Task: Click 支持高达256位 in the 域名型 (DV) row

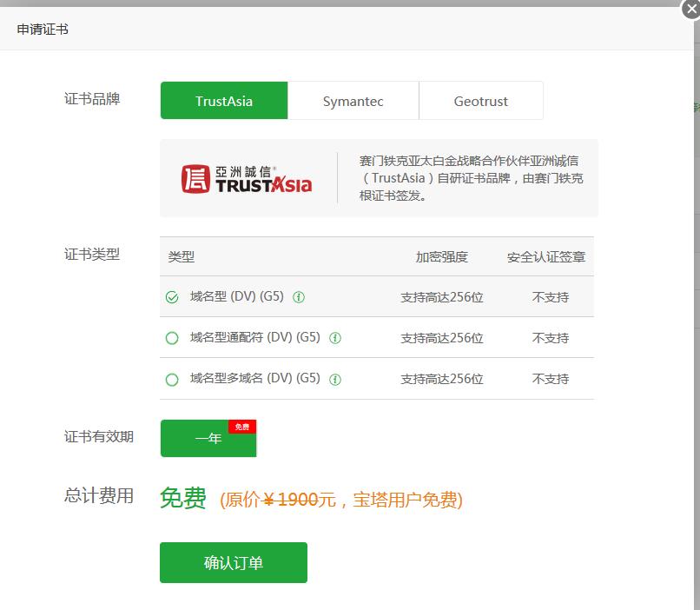Action: click(x=442, y=297)
